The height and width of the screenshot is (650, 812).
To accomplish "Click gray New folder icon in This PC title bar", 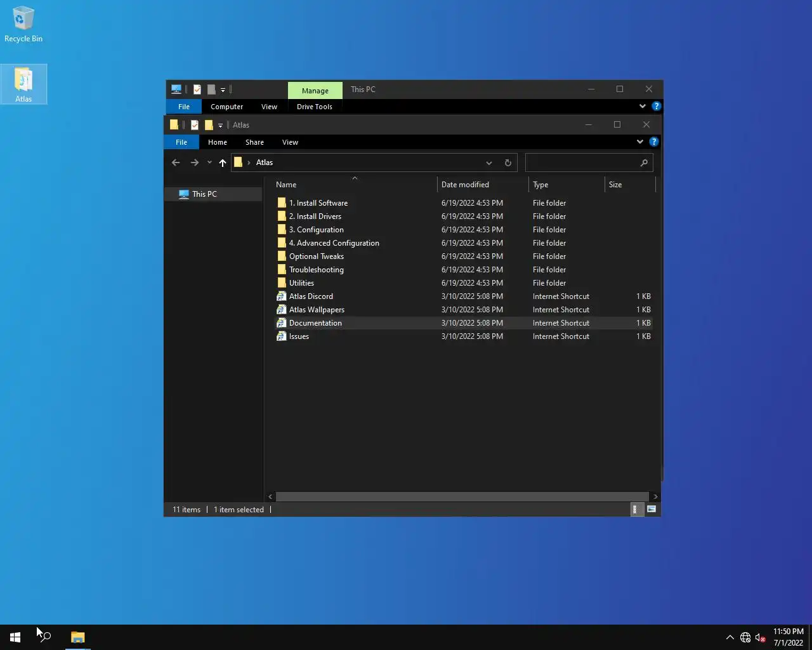I will [x=211, y=90].
